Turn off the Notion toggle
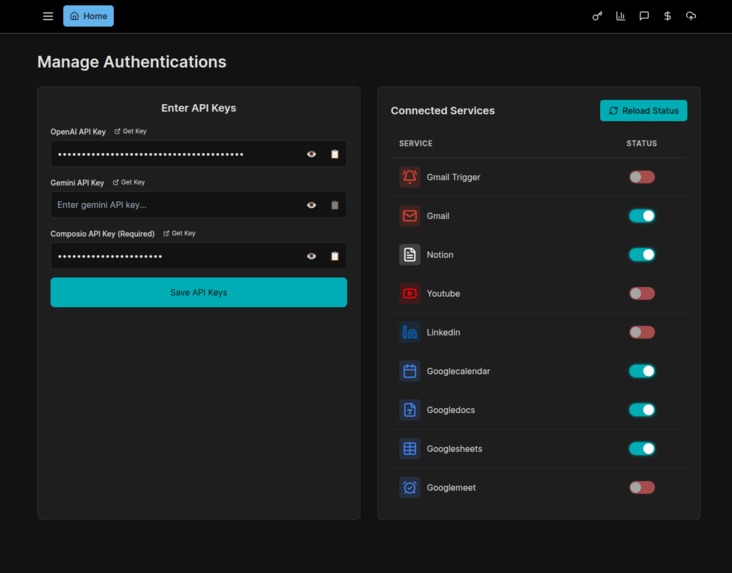This screenshot has height=573, width=732. pos(642,255)
